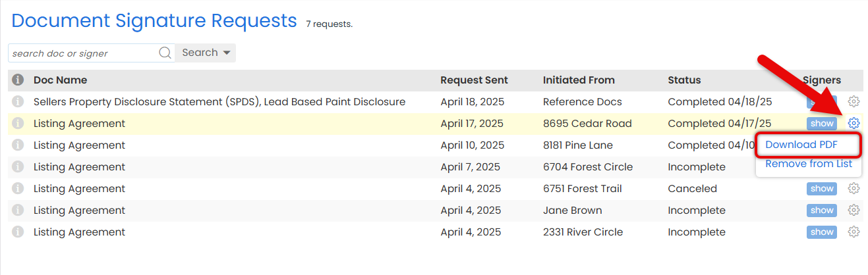
Task: Click gear icon for Jane Brown row
Action: (854, 210)
